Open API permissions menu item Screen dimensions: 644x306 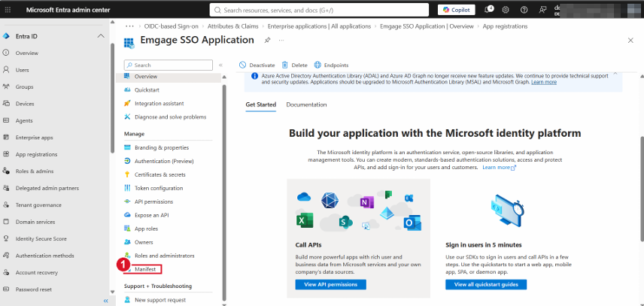coord(154,201)
